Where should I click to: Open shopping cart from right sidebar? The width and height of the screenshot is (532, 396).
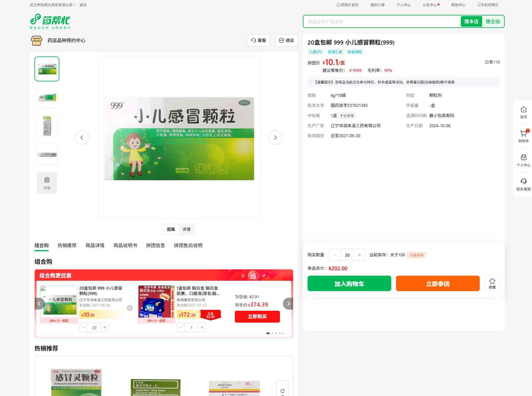pyautogui.click(x=523, y=134)
